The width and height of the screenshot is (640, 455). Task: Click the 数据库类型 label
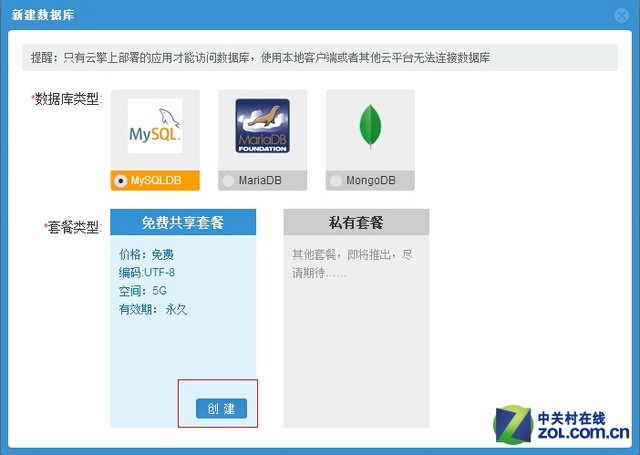click(67, 99)
